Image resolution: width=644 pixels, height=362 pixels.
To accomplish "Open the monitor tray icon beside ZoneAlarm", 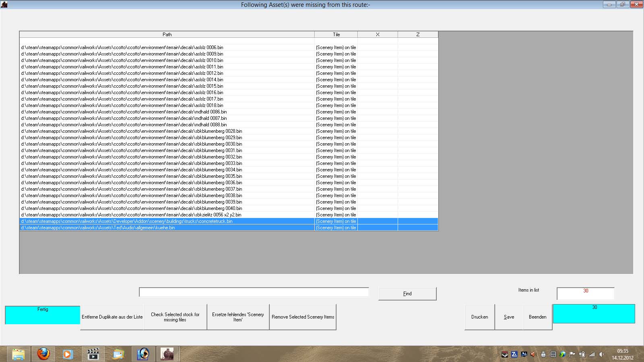I will (524, 354).
